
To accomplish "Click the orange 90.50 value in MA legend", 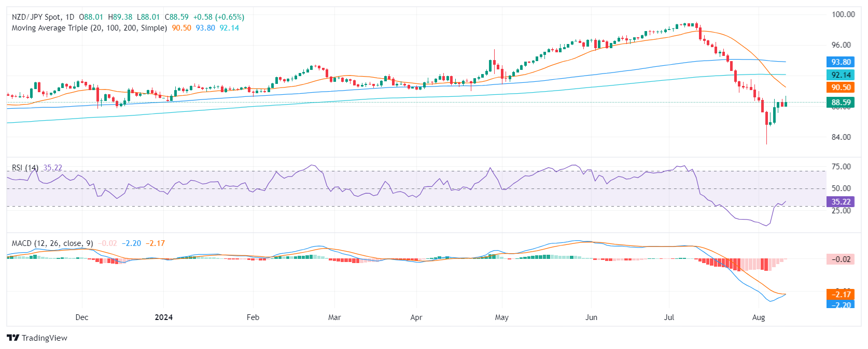I will (x=181, y=28).
